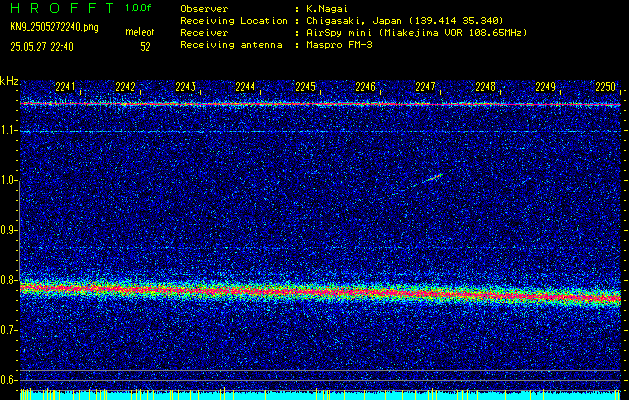
Task: Click the 2244 time marker
Action: coord(245,87)
